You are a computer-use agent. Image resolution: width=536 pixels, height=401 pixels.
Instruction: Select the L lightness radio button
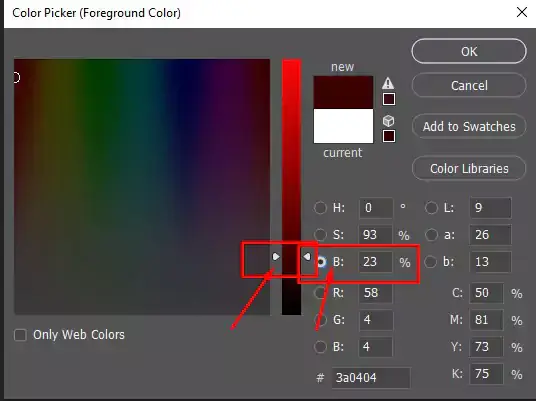(x=431, y=208)
